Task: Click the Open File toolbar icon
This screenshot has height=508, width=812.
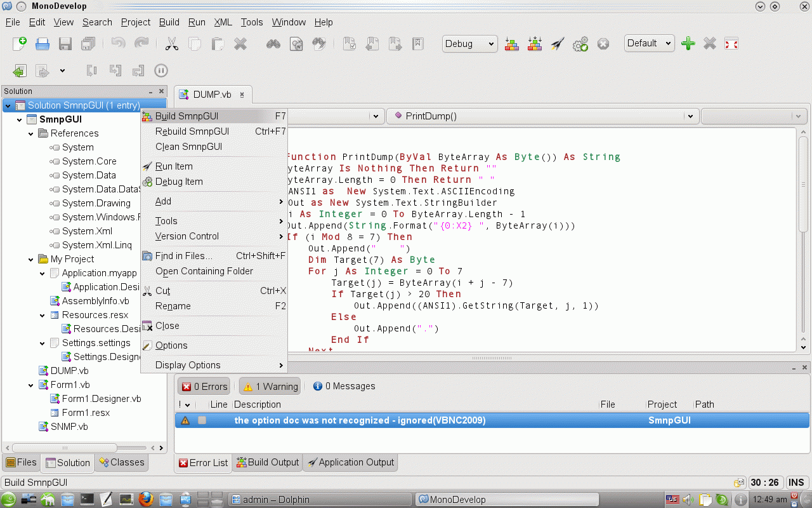Action: point(43,44)
